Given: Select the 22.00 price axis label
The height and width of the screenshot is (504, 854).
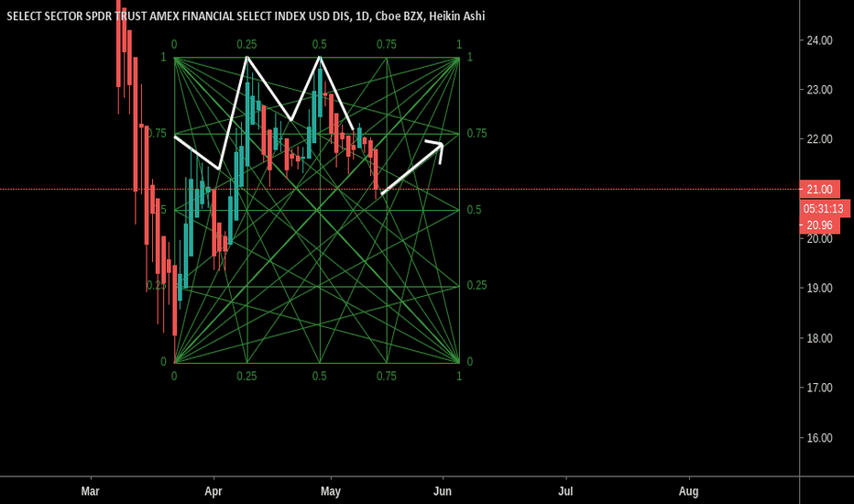Looking at the screenshot, I should click(x=820, y=139).
